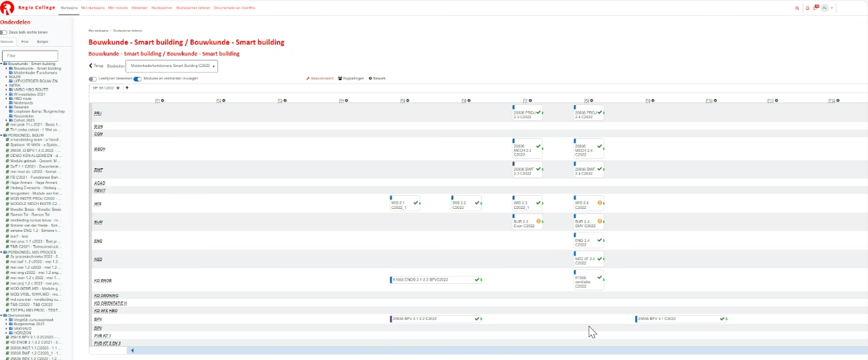Click the gear icon next to P1
Screen dimensions: 868x360
point(162,101)
